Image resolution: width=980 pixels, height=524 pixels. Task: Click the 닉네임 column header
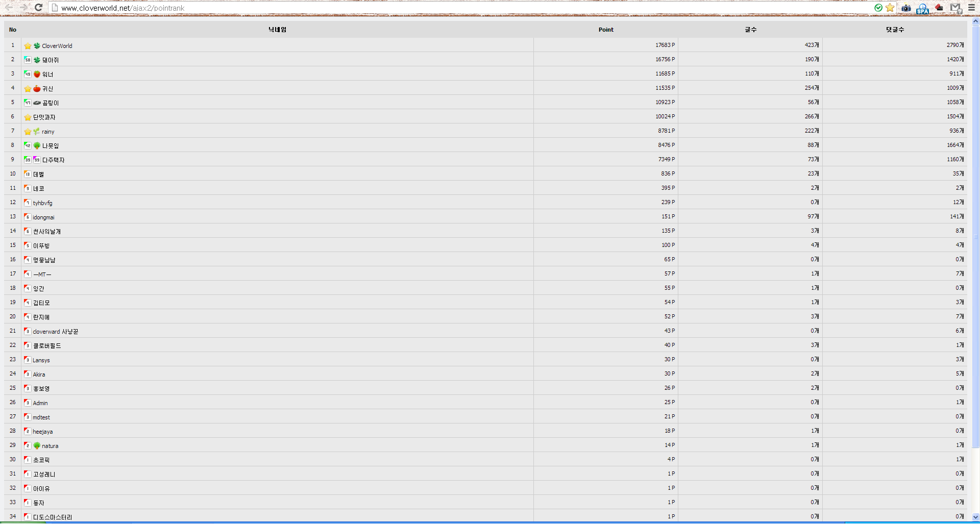pyautogui.click(x=277, y=30)
